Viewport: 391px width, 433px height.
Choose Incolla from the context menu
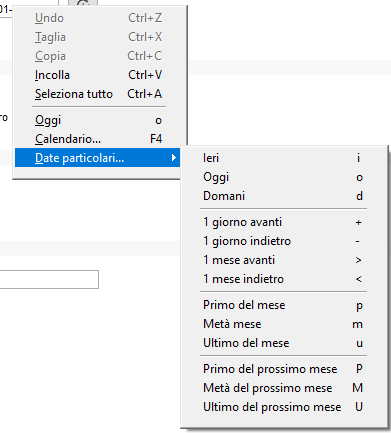click(99, 75)
